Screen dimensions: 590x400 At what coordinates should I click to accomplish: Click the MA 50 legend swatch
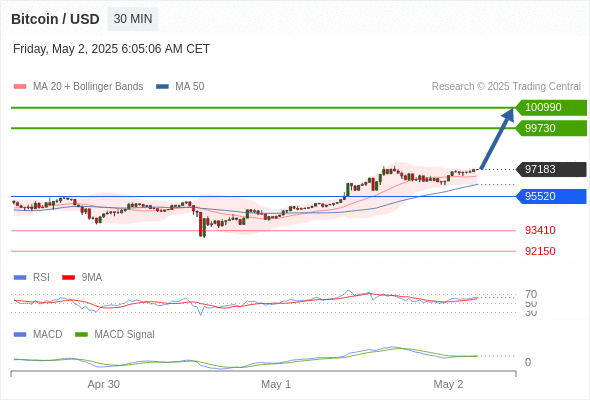tap(162, 87)
